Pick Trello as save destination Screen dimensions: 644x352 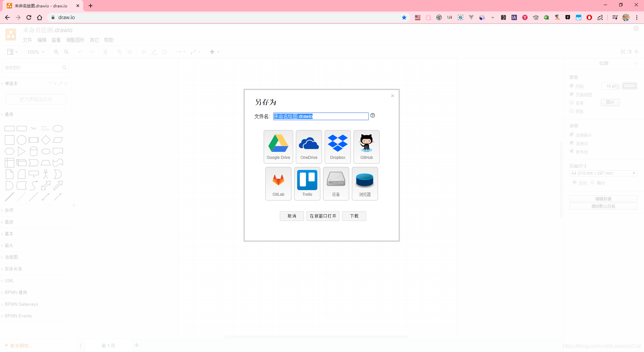click(307, 184)
